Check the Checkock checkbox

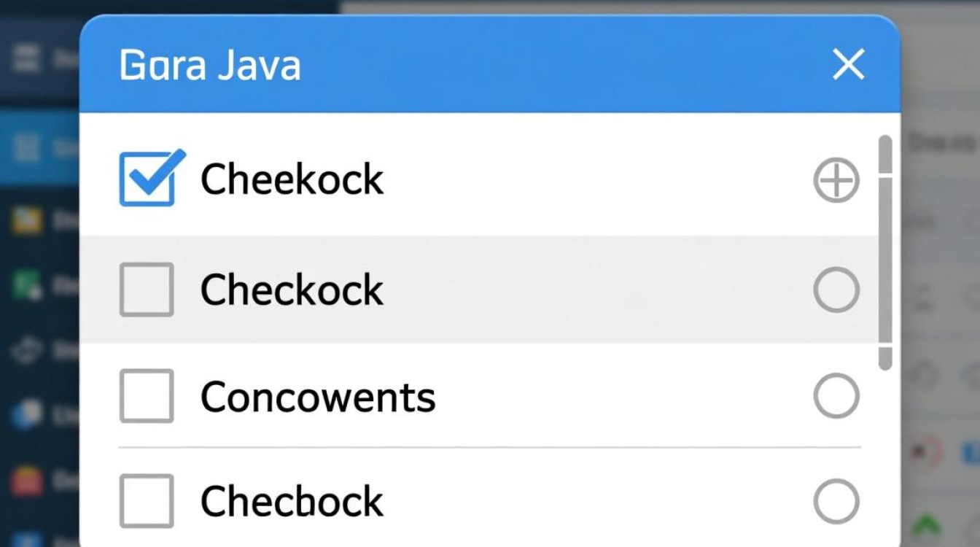(x=146, y=289)
